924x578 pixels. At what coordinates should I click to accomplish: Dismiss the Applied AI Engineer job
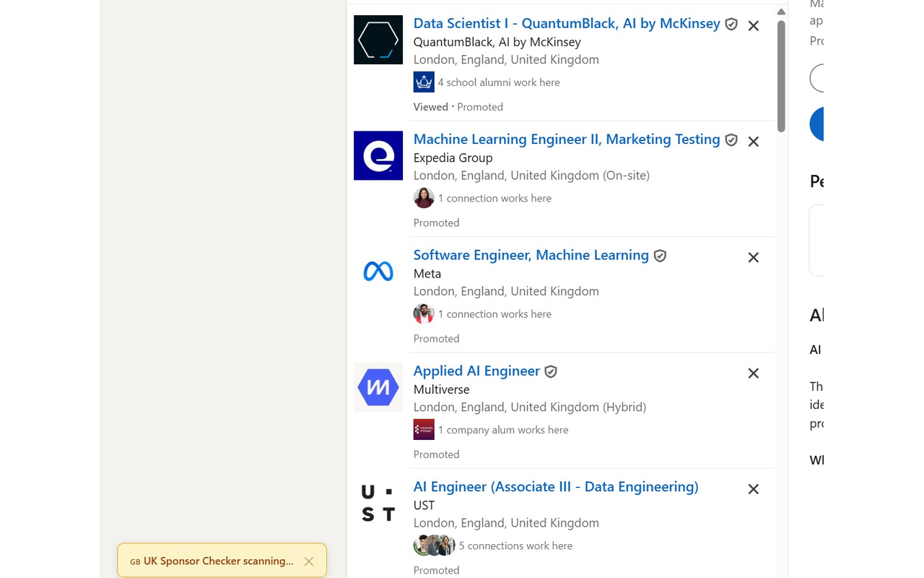coord(754,374)
